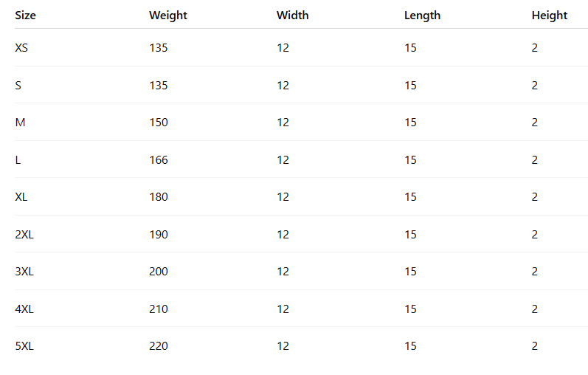Click the Length column header
588x375 pixels.
tap(422, 16)
